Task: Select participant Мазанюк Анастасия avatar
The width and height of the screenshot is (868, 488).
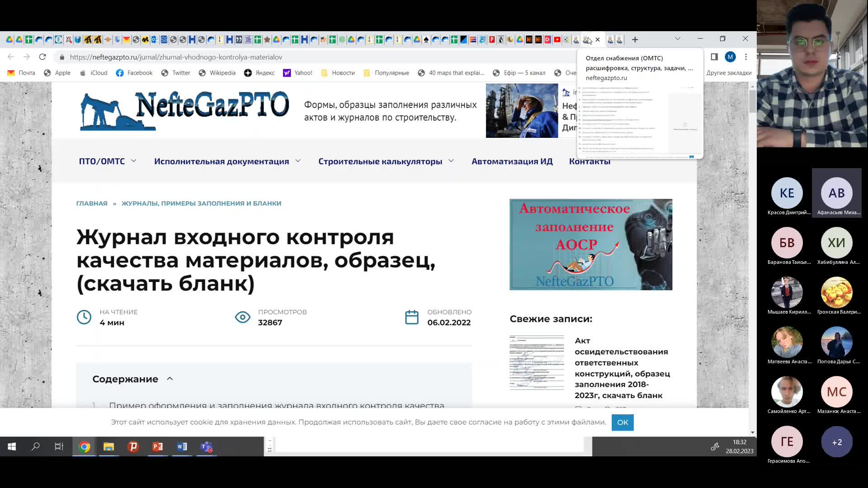Action: 836,392
